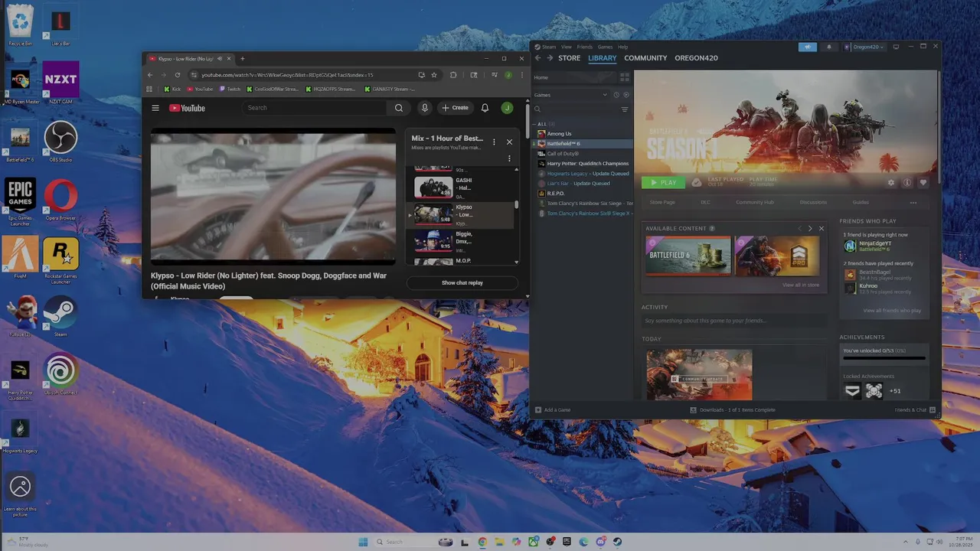Open the Friends menu in Steam
Screen dimensions: 980x551
point(584,47)
